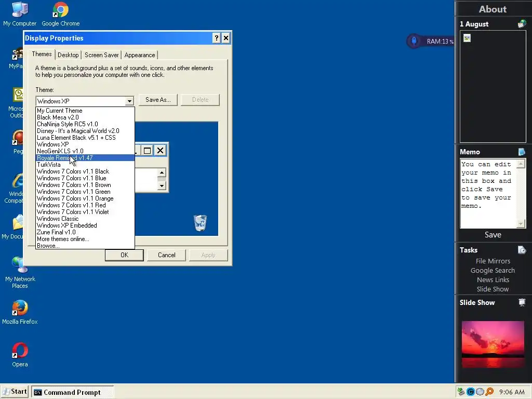Click the Slide Show panel header icon
Viewport: 532px width, 399px height.
click(x=522, y=302)
